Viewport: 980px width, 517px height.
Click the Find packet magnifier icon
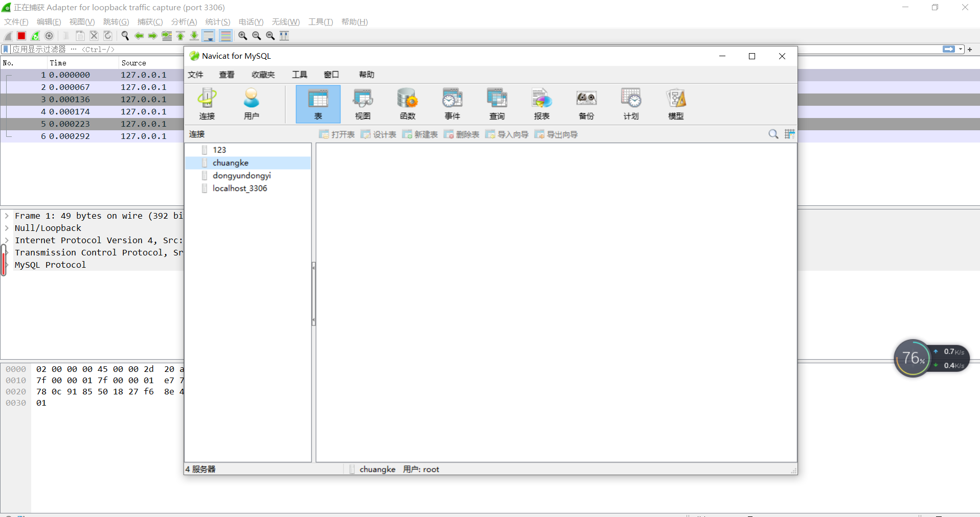[125, 36]
